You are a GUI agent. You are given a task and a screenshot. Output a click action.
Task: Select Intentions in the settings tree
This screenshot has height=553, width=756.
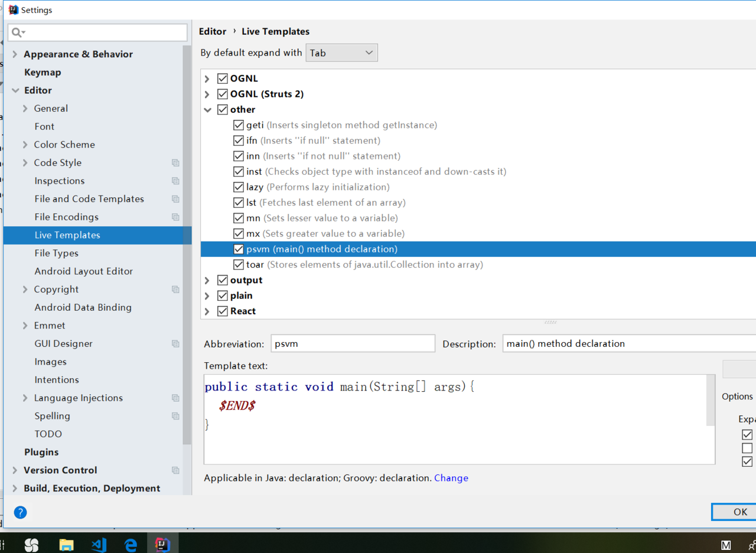click(57, 380)
